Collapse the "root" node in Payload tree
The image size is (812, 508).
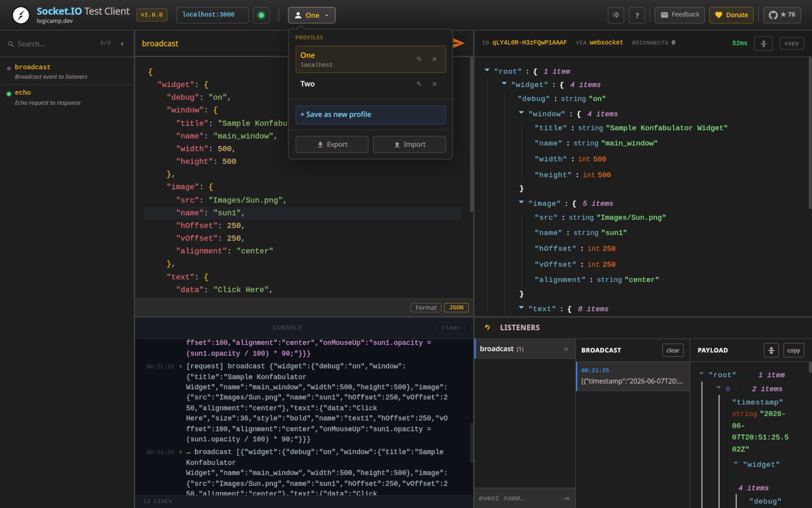point(702,374)
